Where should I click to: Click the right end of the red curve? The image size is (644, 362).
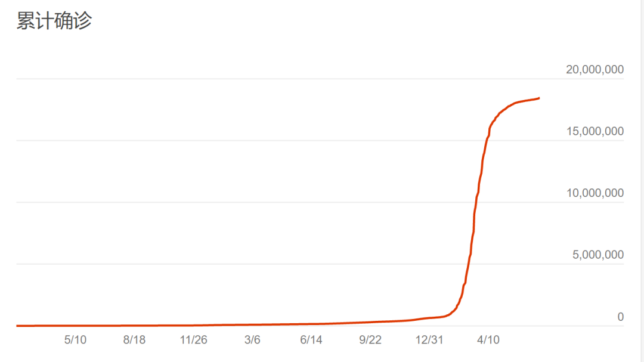tap(539, 98)
